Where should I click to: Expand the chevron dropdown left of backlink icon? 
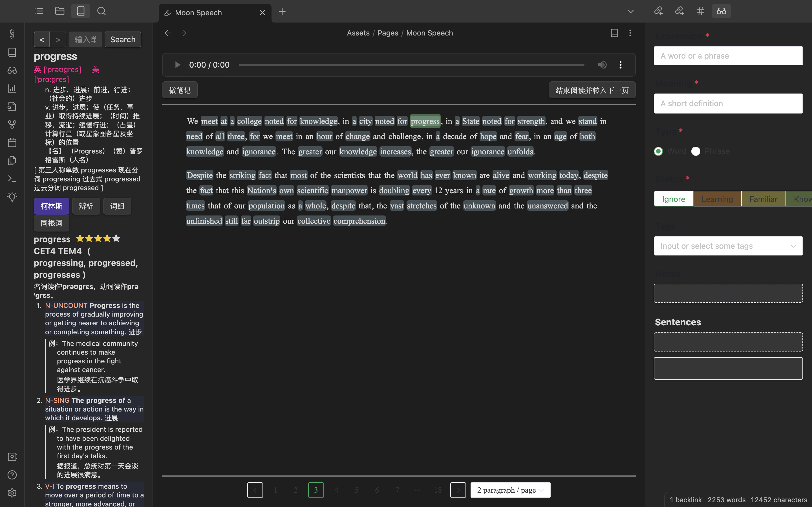630,11
